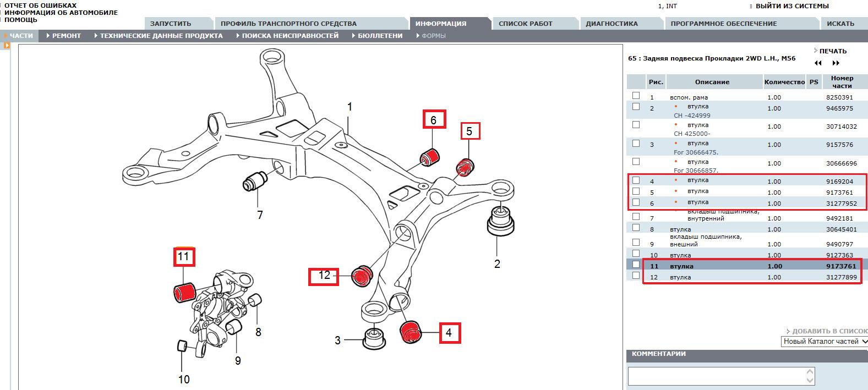Click red bushing part 11 in diagram

184,291
